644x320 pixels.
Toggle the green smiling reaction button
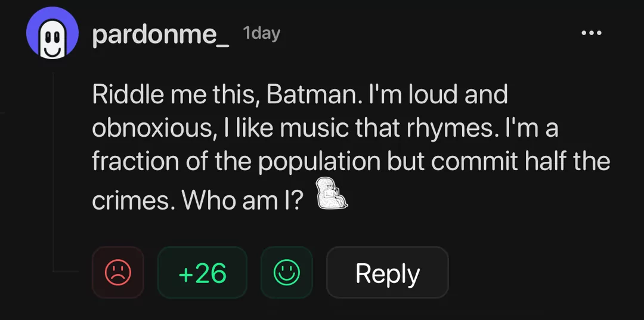tap(287, 272)
